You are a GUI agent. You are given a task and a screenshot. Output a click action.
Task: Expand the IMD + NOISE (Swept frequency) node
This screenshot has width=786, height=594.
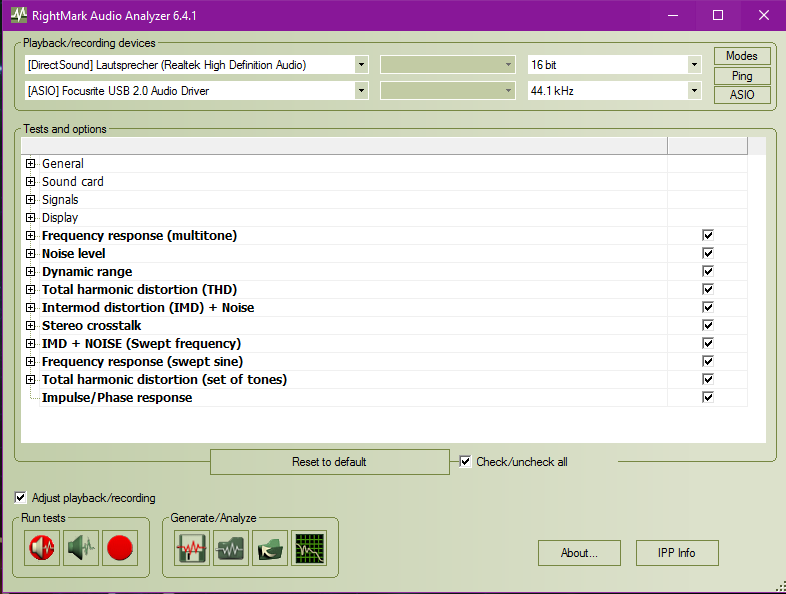[x=31, y=344]
